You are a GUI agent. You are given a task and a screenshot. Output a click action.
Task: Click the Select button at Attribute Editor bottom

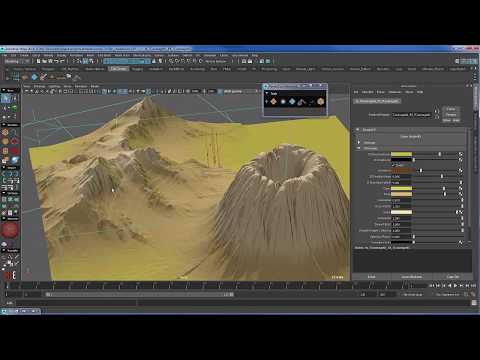coord(372,277)
